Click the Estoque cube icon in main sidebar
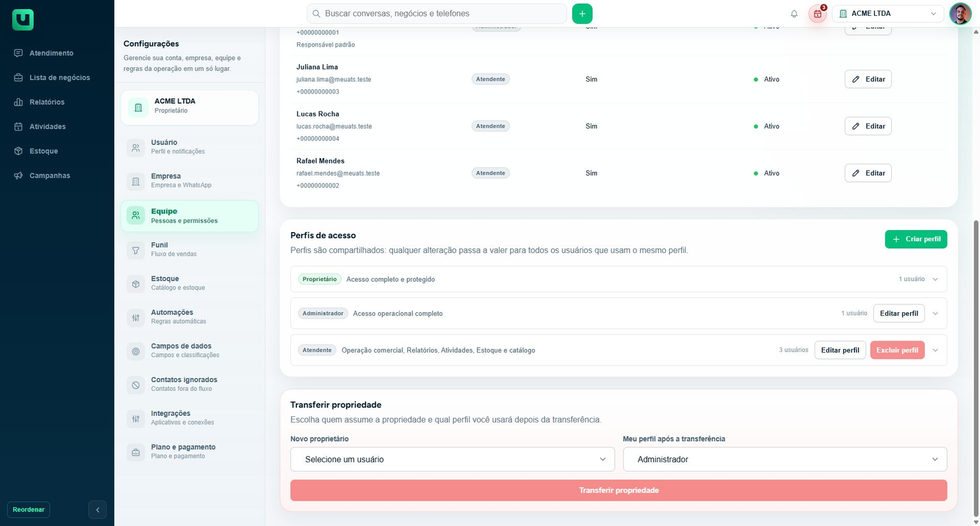This screenshot has width=980, height=526. [x=18, y=151]
